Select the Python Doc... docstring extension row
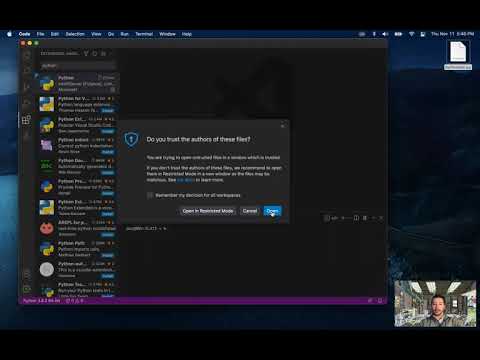This screenshot has width=480, height=360. [77, 166]
